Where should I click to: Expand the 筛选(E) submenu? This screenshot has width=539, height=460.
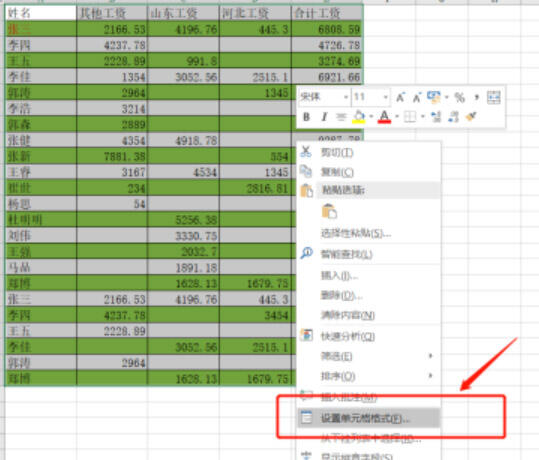click(x=368, y=357)
